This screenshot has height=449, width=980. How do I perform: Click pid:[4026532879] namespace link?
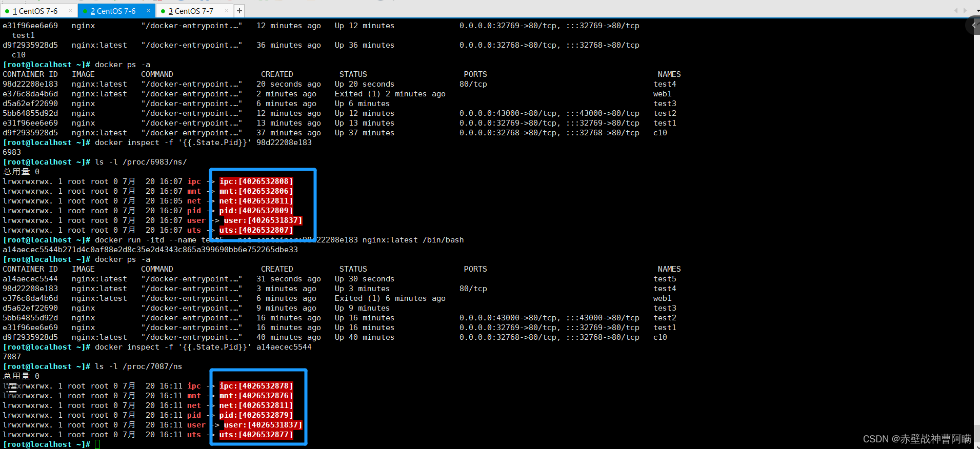(x=256, y=415)
